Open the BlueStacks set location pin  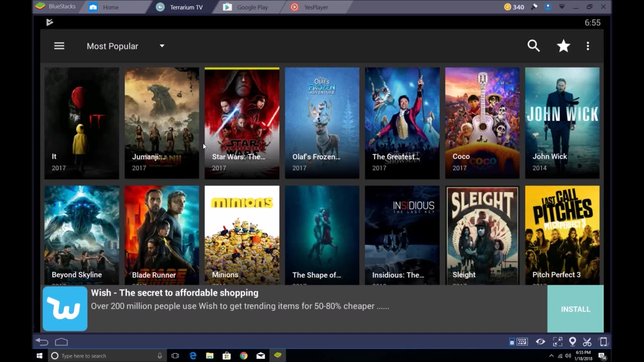pos(573,342)
